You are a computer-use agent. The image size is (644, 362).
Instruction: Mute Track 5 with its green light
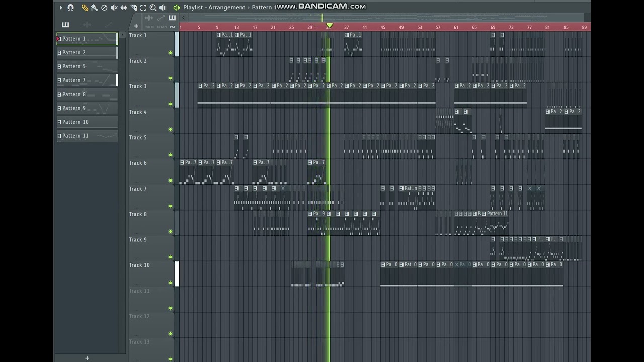(170, 155)
